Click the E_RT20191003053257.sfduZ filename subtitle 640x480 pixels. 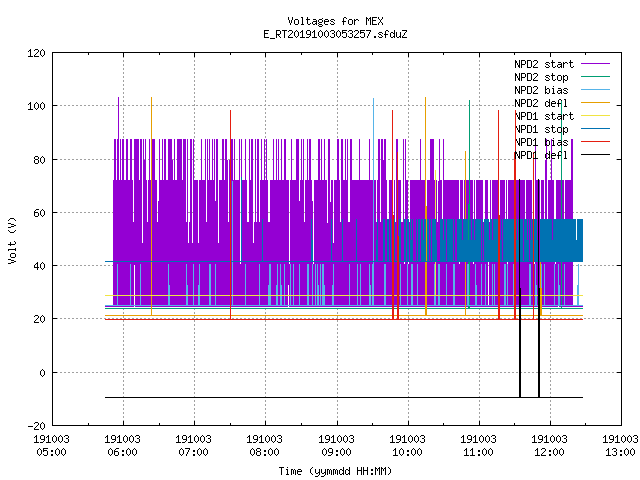coord(335,34)
